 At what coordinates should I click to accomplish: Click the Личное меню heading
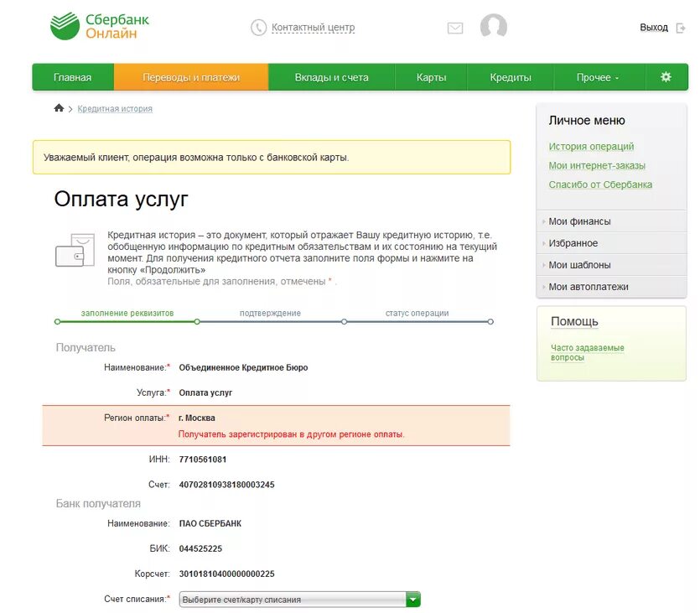(x=587, y=121)
